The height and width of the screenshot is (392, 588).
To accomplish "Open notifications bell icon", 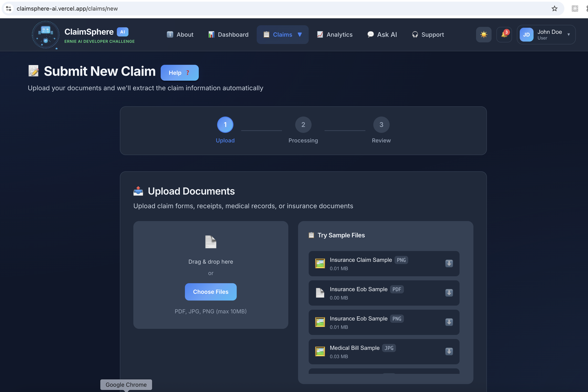I will [504, 34].
